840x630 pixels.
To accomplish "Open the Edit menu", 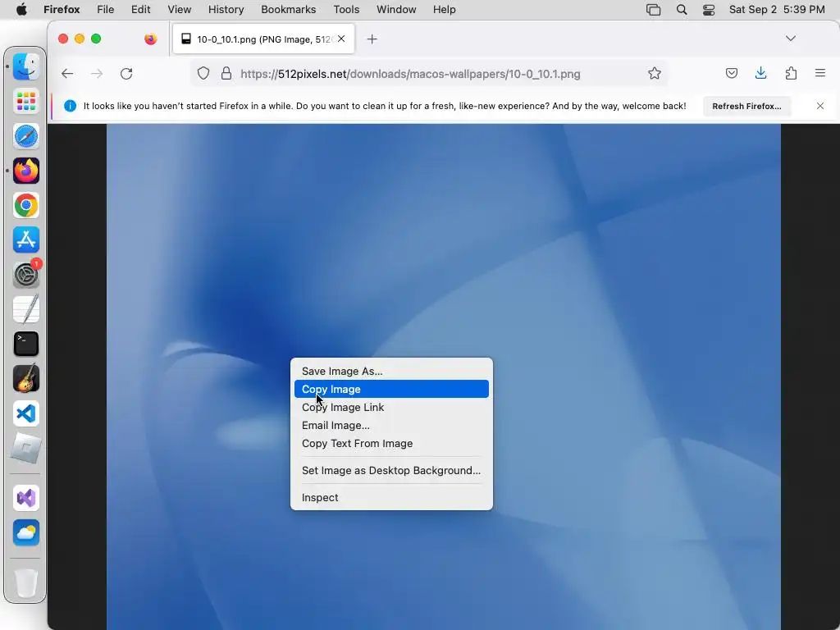I will 141,10.
